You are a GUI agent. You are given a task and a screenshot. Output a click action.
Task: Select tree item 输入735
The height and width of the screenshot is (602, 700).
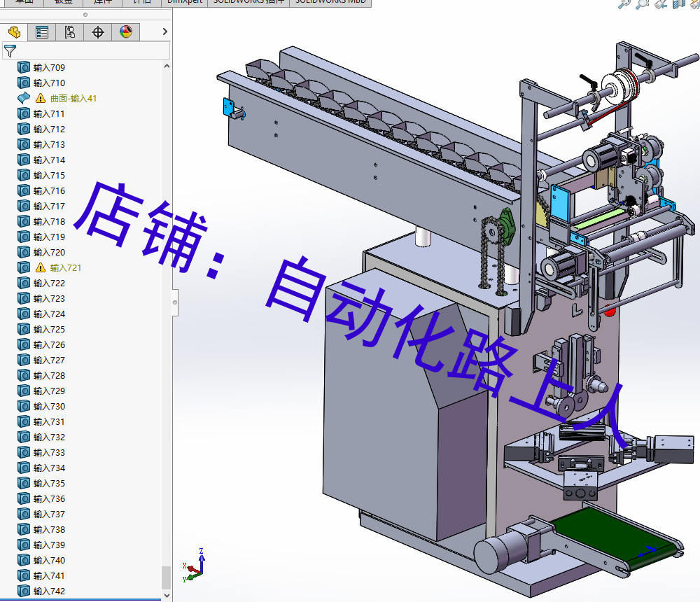pyautogui.click(x=49, y=483)
